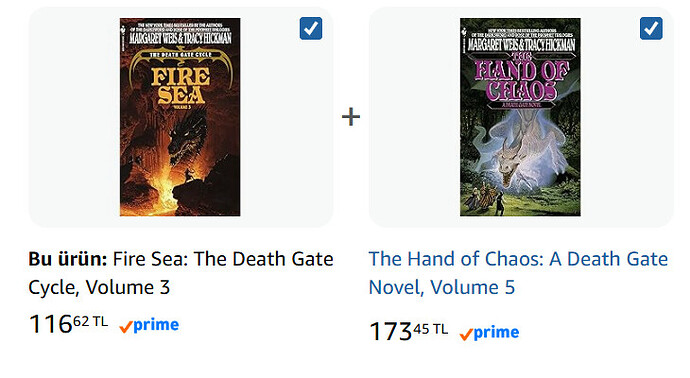Open The Hand of Chaos title link
Viewport: 690px width, 378px height.
point(518,273)
